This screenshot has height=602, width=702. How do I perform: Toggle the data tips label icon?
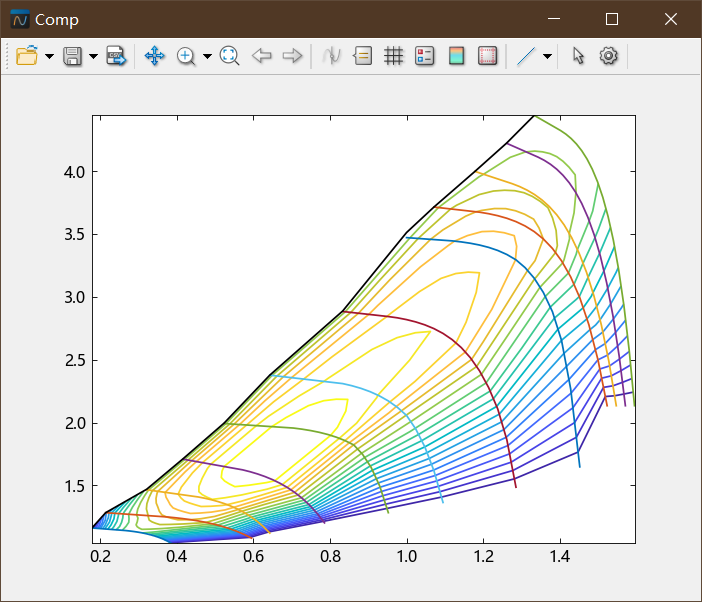[x=363, y=56]
